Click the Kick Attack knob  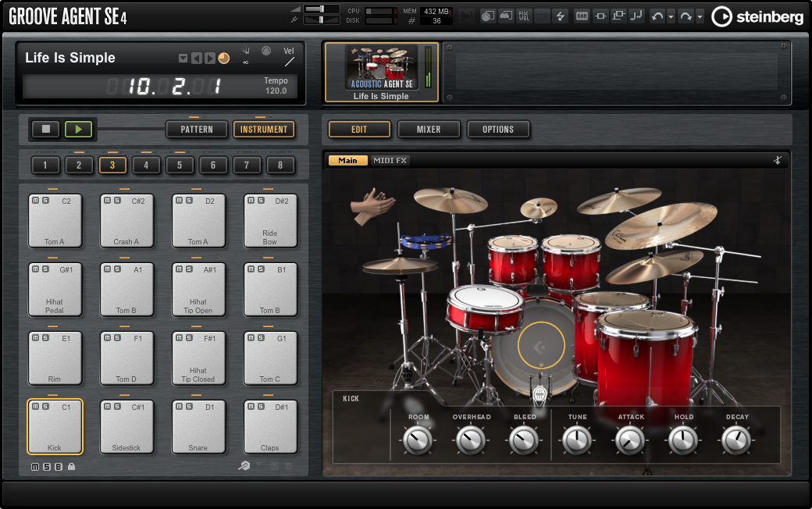tap(629, 442)
